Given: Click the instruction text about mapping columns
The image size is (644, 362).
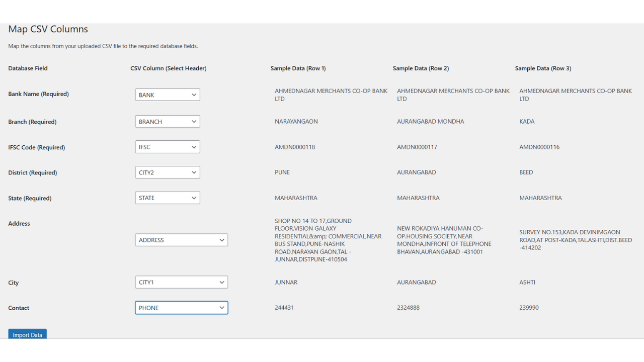Looking at the screenshot, I should click(x=103, y=46).
